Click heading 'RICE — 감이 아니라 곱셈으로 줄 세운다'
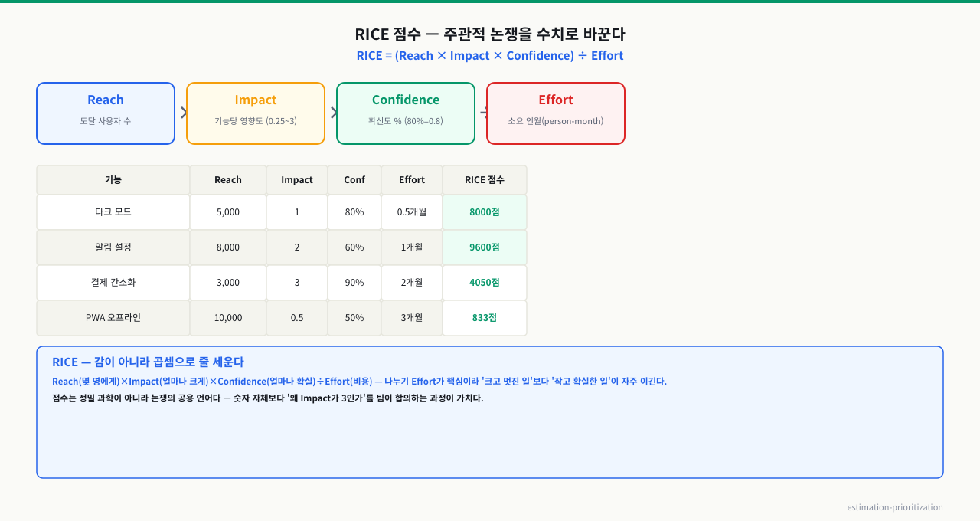Screen dimensions: 980x521 coord(148,362)
